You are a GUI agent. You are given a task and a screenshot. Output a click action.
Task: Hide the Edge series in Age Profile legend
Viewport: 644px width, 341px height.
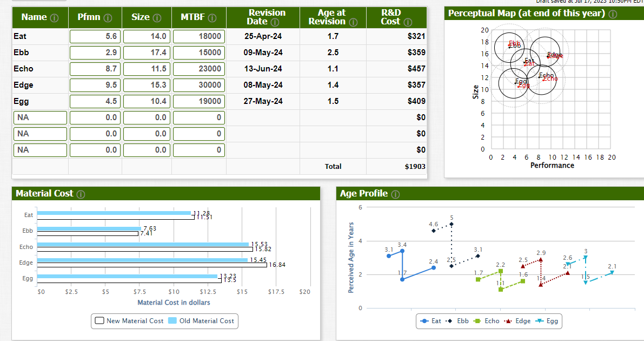517,321
